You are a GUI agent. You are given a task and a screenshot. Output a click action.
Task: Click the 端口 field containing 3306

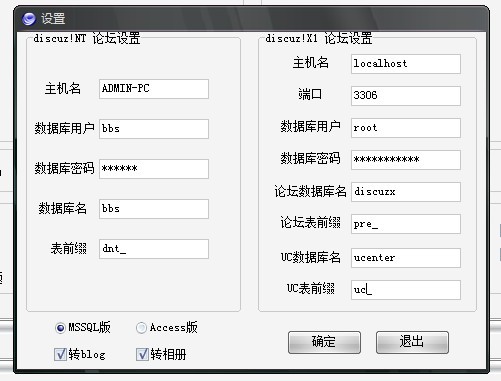coord(406,96)
